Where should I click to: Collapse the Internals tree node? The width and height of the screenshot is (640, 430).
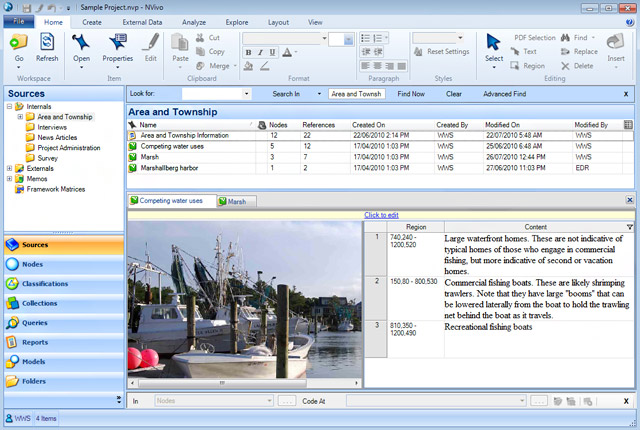9,106
